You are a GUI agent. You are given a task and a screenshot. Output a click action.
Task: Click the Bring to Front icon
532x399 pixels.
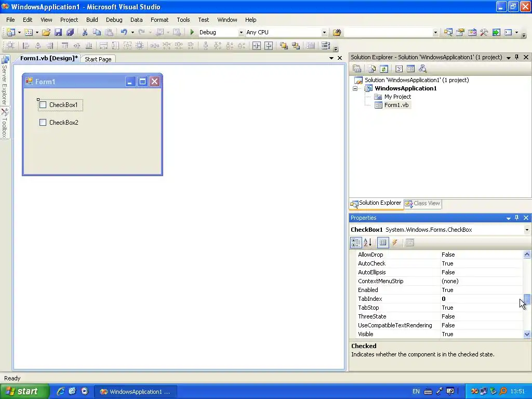[284, 46]
